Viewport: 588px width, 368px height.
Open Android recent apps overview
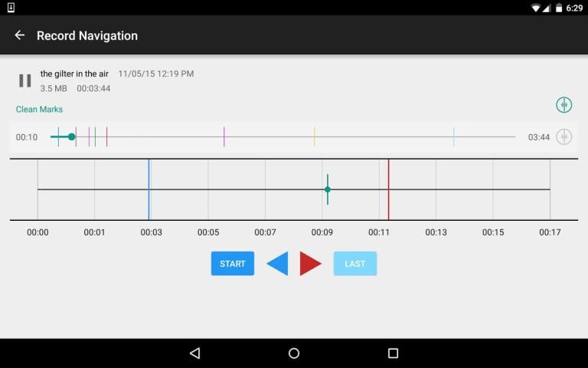click(x=393, y=353)
